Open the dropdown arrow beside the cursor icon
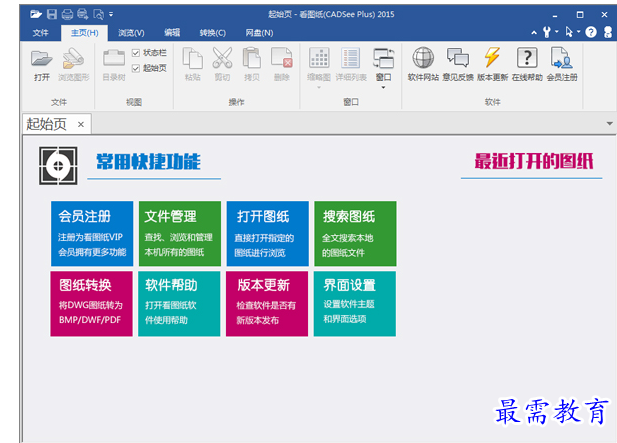 579,31
